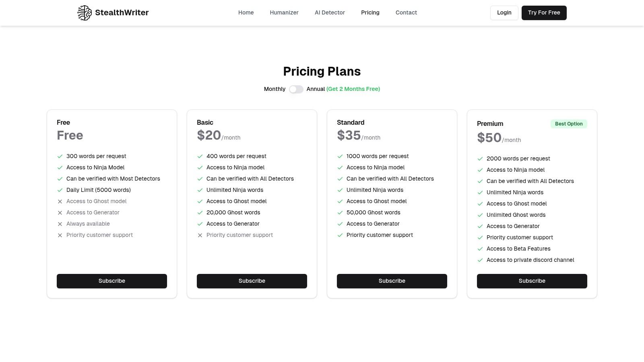Click the Try For Free button
The width and height of the screenshot is (644, 362).
pos(544,13)
